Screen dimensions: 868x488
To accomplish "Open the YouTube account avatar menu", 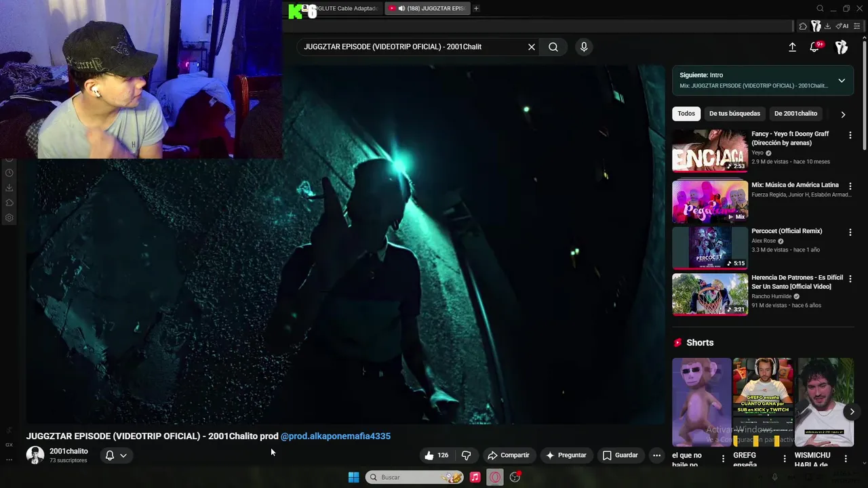I will [x=842, y=47].
